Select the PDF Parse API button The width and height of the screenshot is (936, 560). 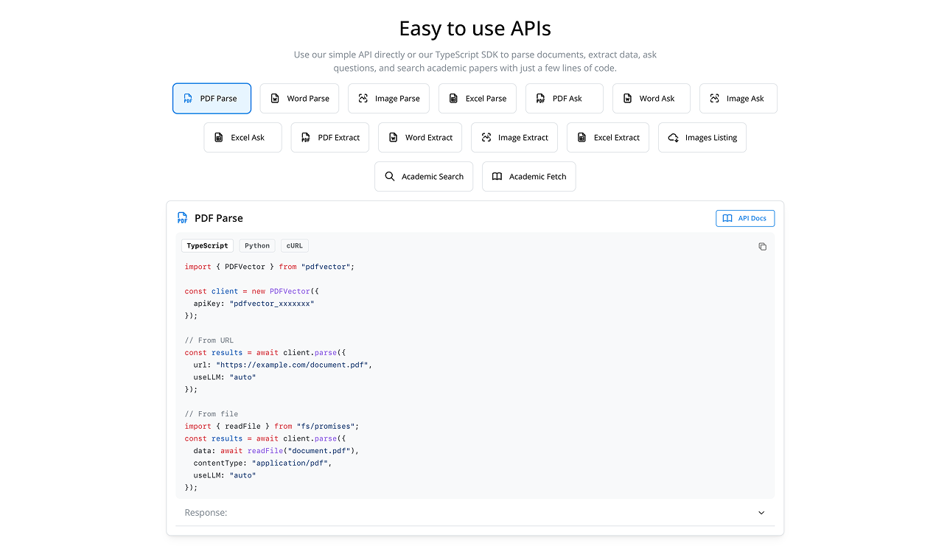point(212,99)
